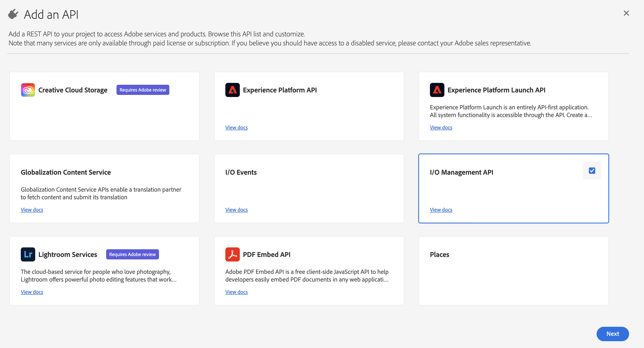644x348 pixels.
Task: Click the PDF Embed API Acrobat icon
Action: [x=232, y=254]
